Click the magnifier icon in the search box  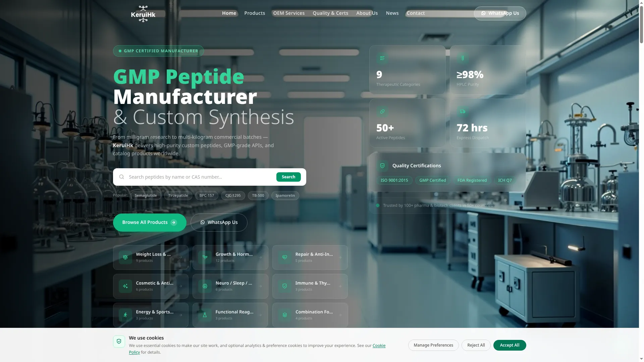pos(121,177)
